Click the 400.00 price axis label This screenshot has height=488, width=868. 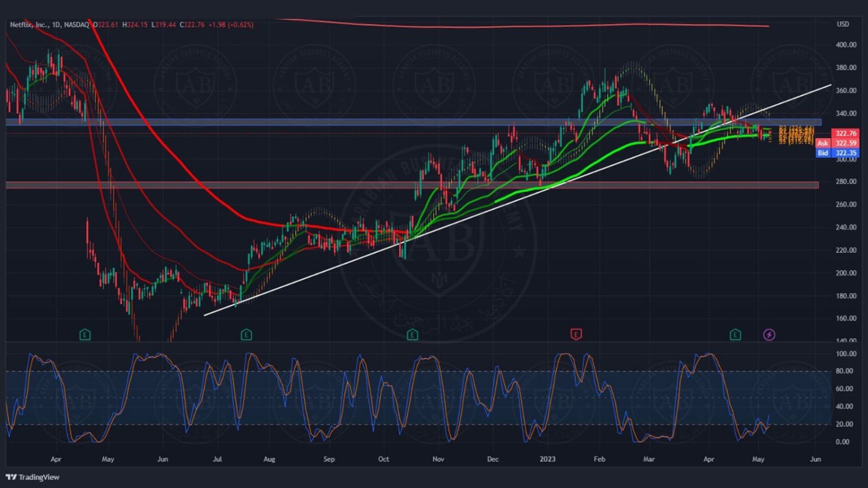point(846,45)
